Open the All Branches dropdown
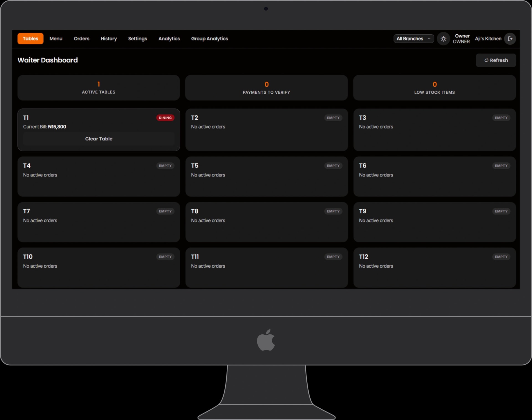Screen dimensions: 532x420 point(414,39)
